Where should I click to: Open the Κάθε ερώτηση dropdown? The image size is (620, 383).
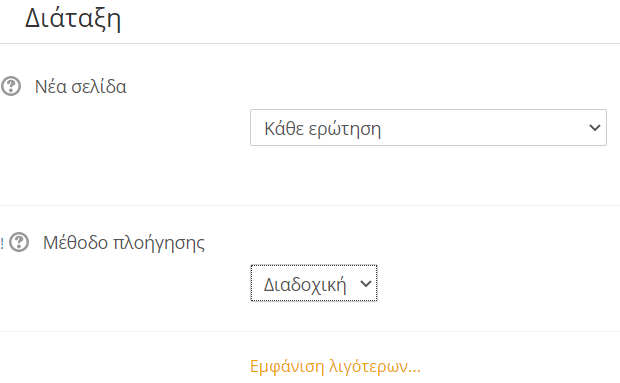tap(428, 128)
